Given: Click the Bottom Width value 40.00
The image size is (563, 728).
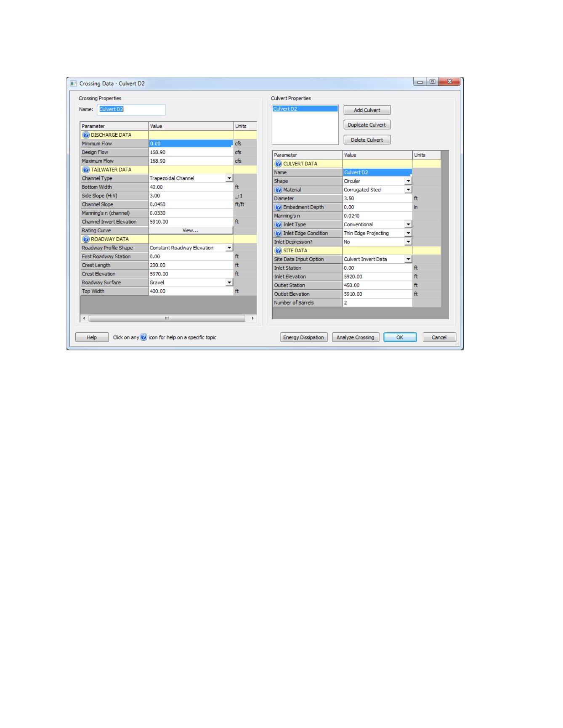Looking at the screenshot, I should [x=191, y=187].
